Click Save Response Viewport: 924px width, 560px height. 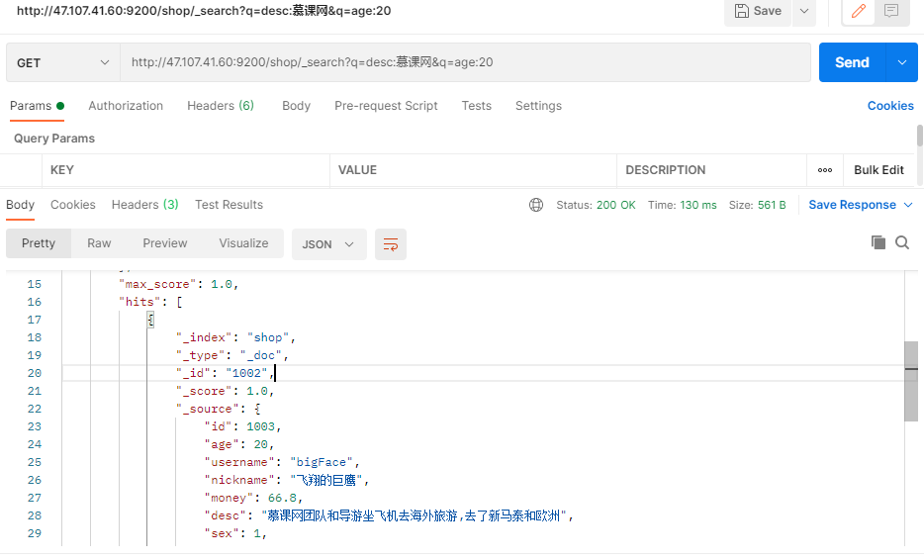pos(852,205)
